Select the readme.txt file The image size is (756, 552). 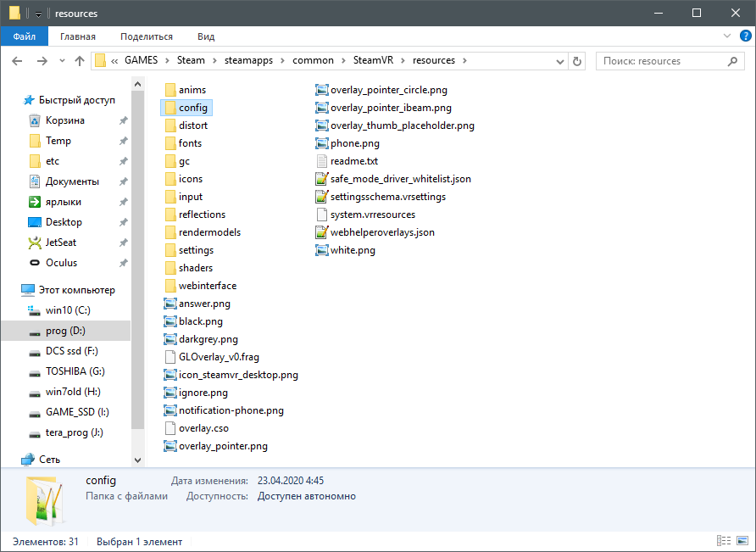point(353,161)
